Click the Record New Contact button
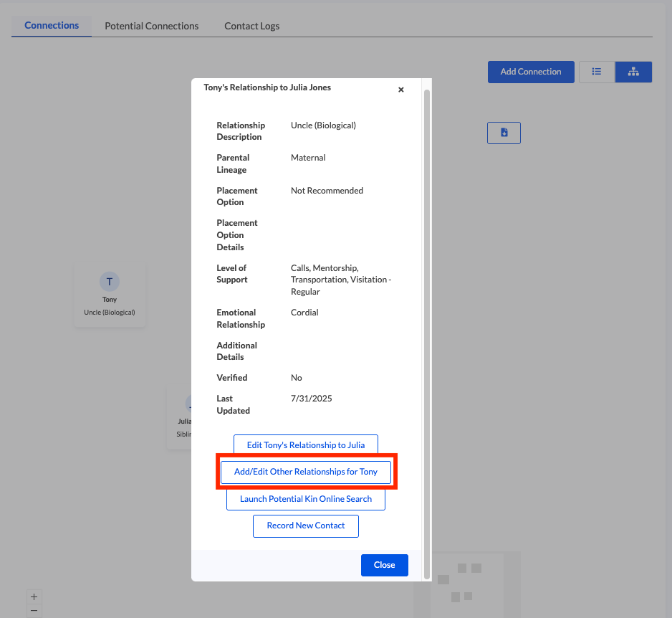672x618 pixels. click(x=306, y=526)
